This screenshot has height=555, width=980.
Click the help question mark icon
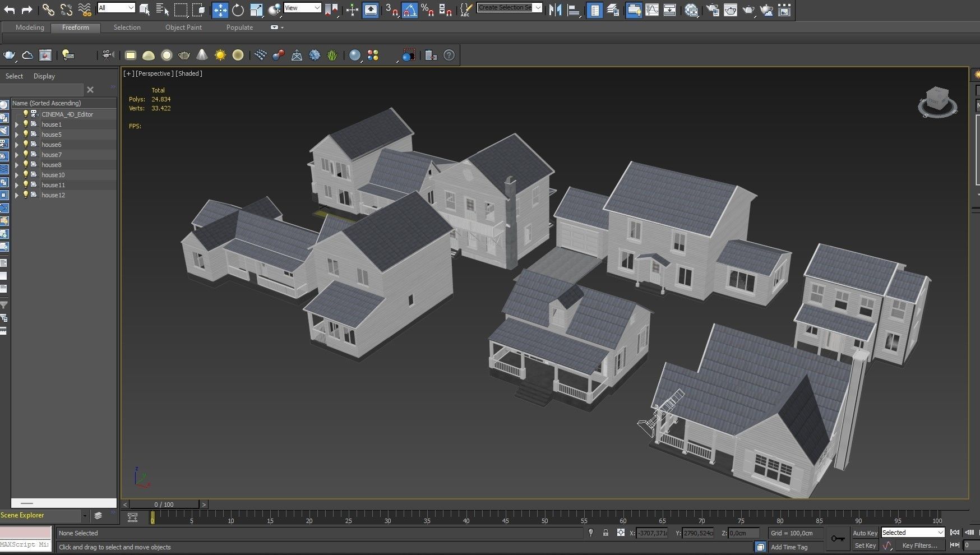(x=449, y=55)
